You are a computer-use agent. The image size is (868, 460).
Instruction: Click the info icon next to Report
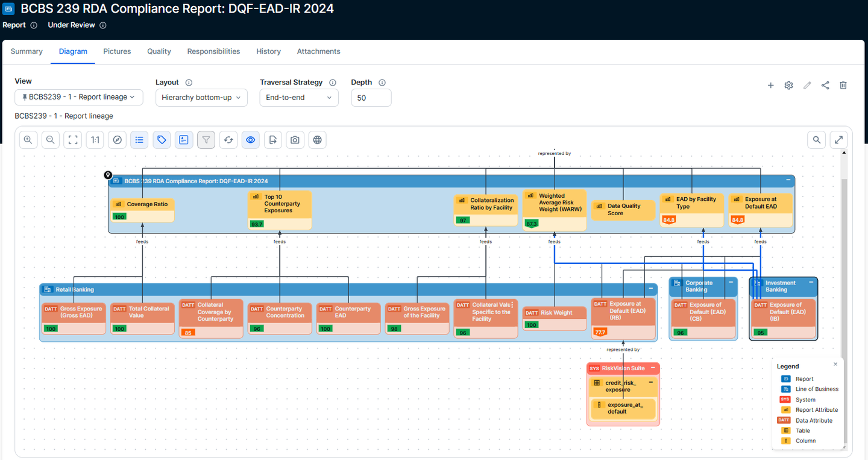[34, 25]
